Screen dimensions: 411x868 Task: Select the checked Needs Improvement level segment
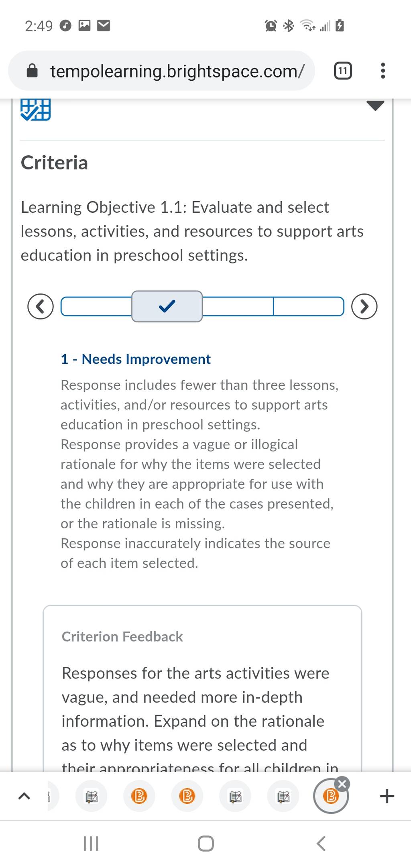click(x=167, y=306)
